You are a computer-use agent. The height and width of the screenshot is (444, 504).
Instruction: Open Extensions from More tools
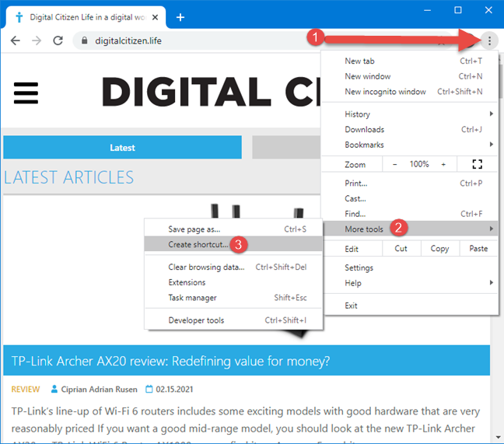pyautogui.click(x=233, y=282)
